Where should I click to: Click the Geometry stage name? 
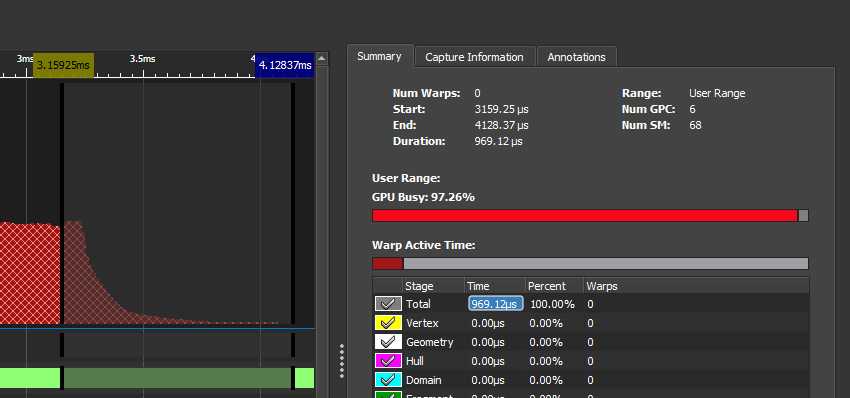pos(429,342)
